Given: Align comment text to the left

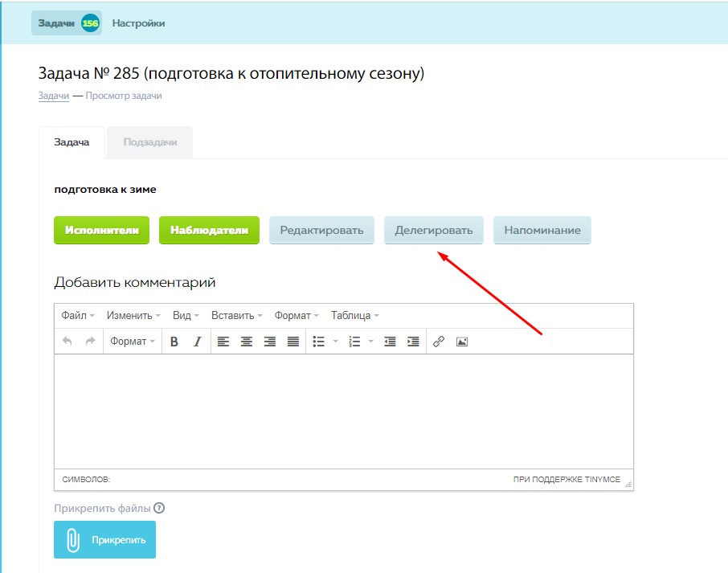Looking at the screenshot, I should (223, 342).
